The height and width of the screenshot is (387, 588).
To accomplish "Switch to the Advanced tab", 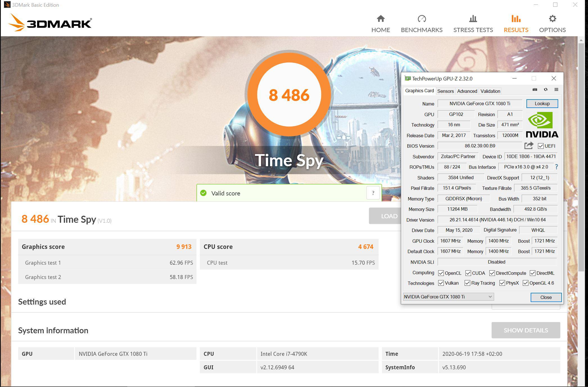I will [467, 91].
